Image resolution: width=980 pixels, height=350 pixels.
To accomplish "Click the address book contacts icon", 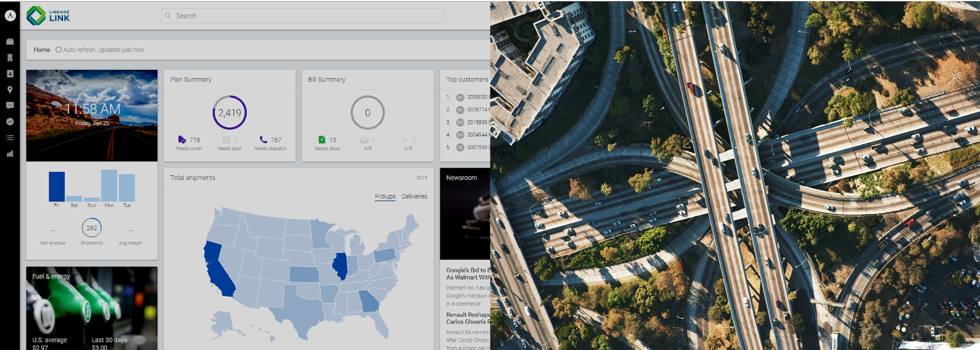I will [x=10, y=74].
